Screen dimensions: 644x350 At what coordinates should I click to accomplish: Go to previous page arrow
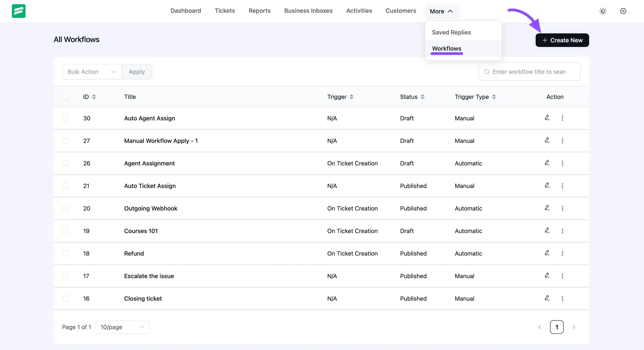coord(540,327)
